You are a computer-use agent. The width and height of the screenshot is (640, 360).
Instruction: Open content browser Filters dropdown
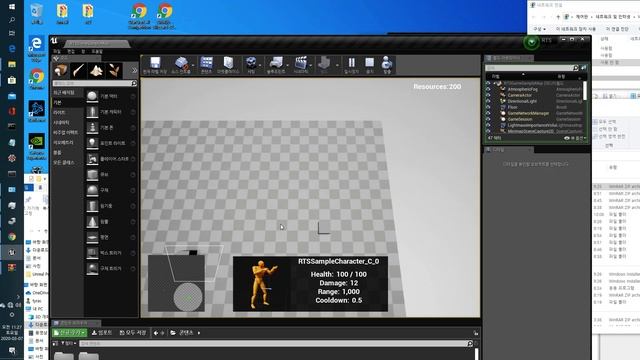point(68,344)
